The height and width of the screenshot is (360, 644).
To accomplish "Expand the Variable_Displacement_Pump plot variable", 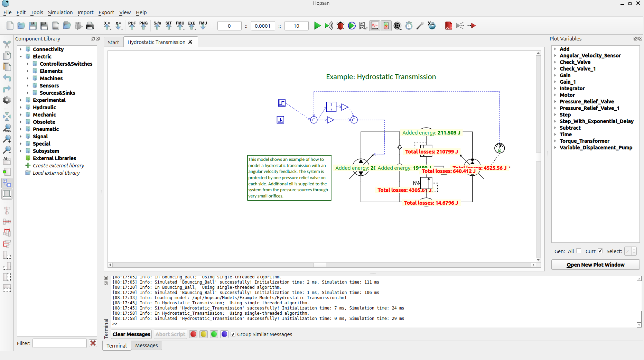I will pyautogui.click(x=555, y=148).
